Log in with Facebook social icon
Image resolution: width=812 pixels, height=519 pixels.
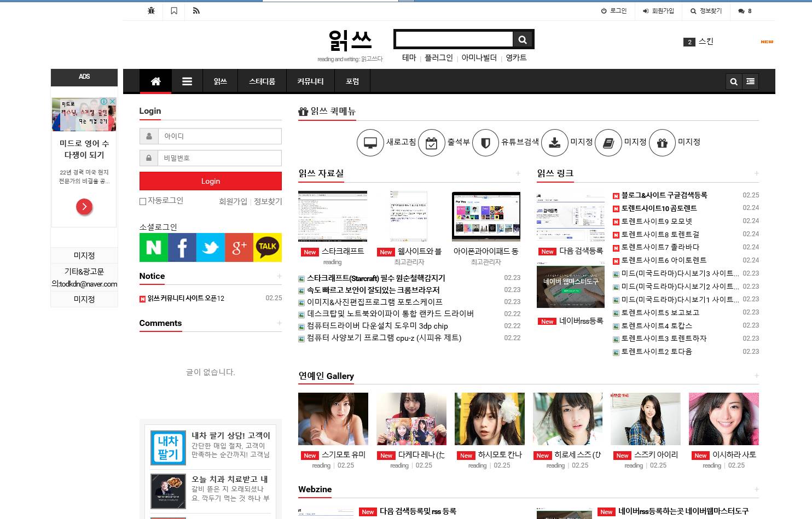point(182,248)
